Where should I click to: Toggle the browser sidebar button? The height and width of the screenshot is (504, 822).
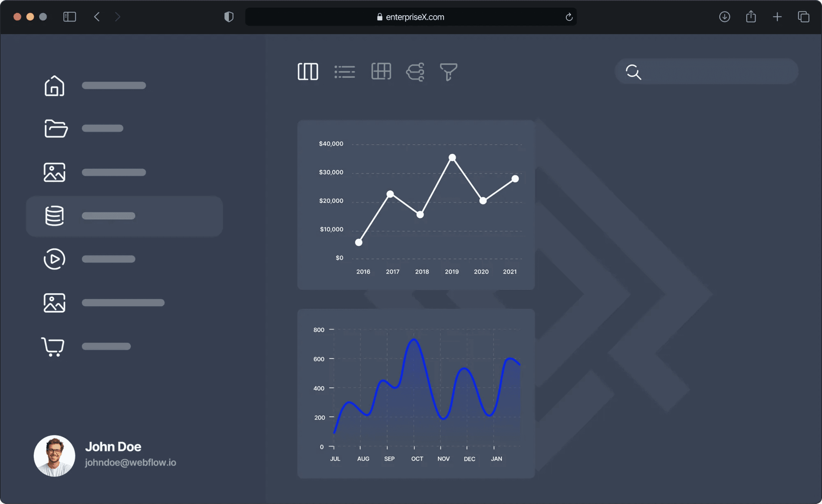point(70,17)
